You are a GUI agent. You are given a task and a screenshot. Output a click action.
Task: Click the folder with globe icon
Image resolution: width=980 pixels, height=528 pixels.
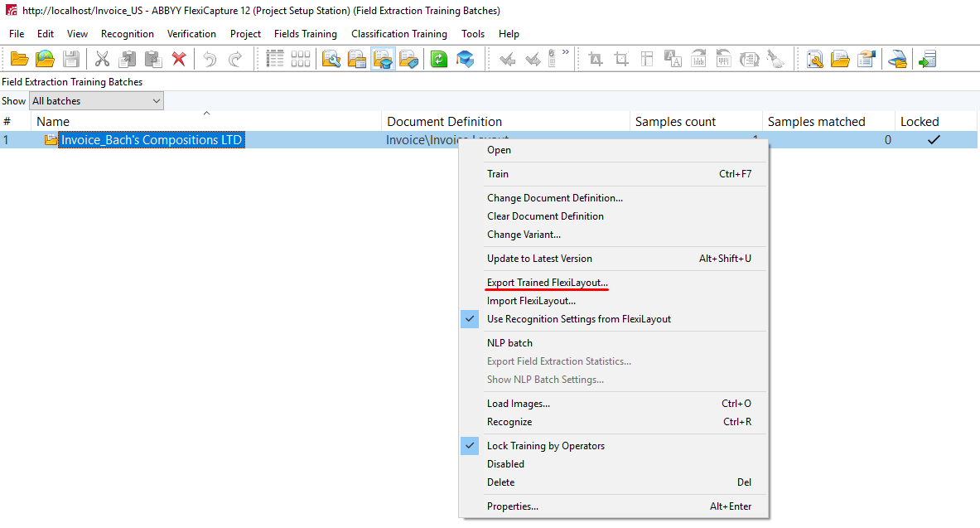pos(45,60)
